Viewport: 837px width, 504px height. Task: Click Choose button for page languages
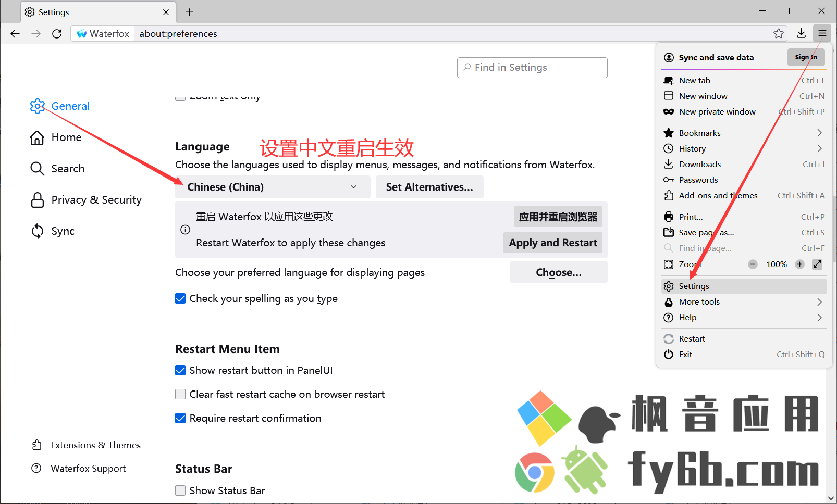(x=559, y=272)
